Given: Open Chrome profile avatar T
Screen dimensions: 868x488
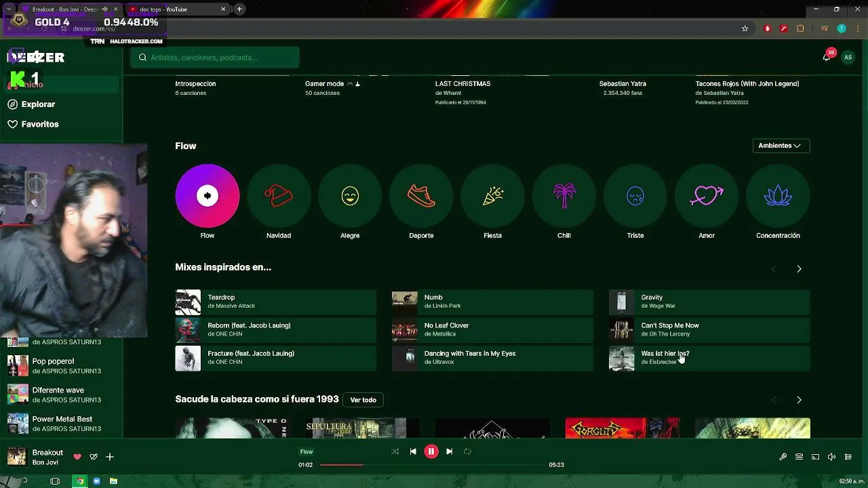Looking at the screenshot, I should (x=842, y=28).
